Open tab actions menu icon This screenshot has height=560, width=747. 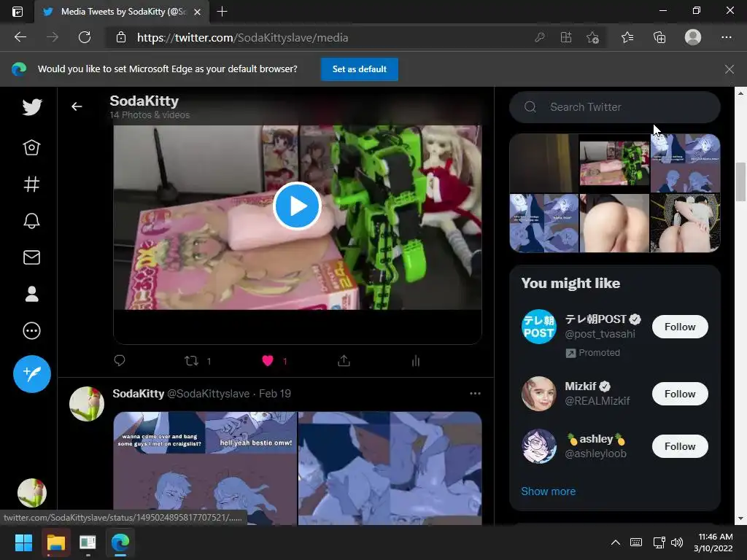click(18, 12)
